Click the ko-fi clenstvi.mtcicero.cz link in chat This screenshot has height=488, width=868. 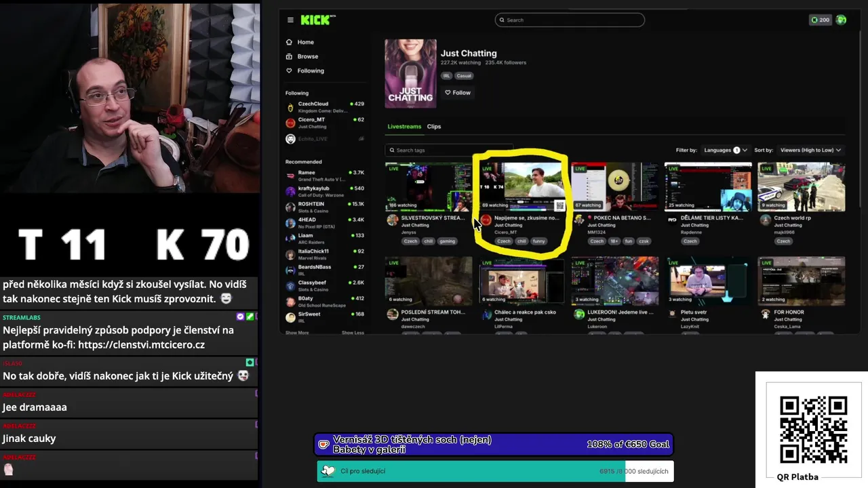point(141,345)
